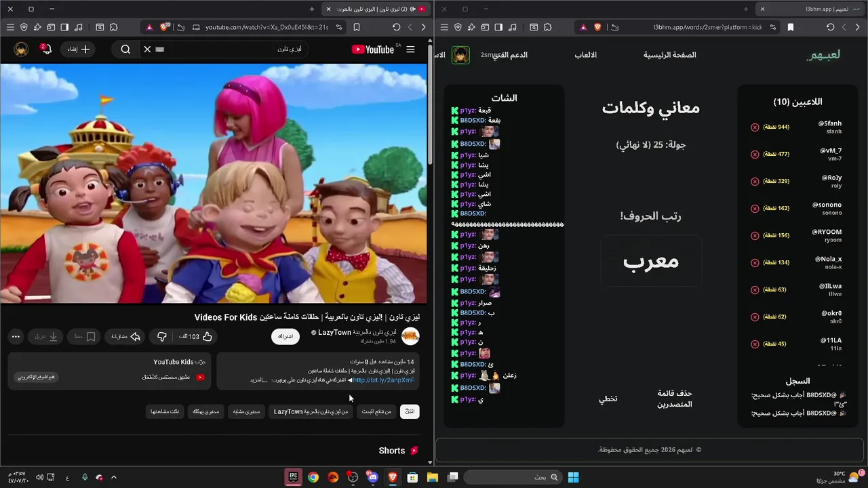Open الصفحة الرئيسية in l3bhm nav
This screenshot has height=488, width=868.
pyautogui.click(x=670, y=55)
